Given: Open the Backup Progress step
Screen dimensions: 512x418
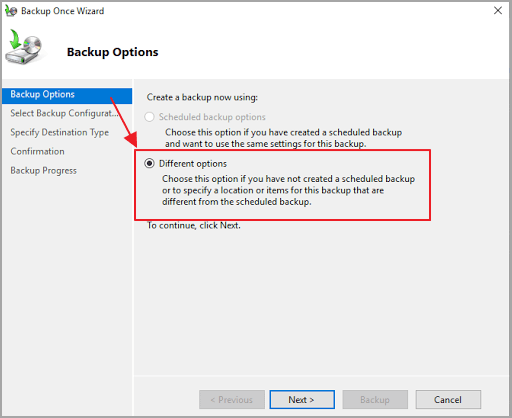Looking at the screenshot, I should point(43,170).
